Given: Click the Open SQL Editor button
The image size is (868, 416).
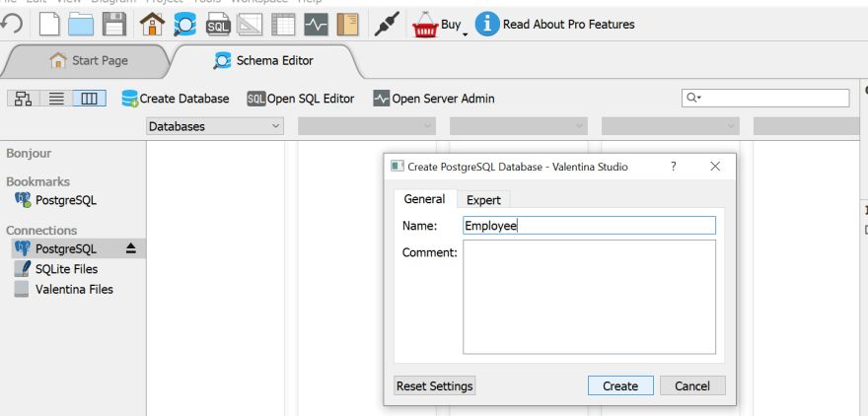Looking at the screenshot, I should coord(301,99).
